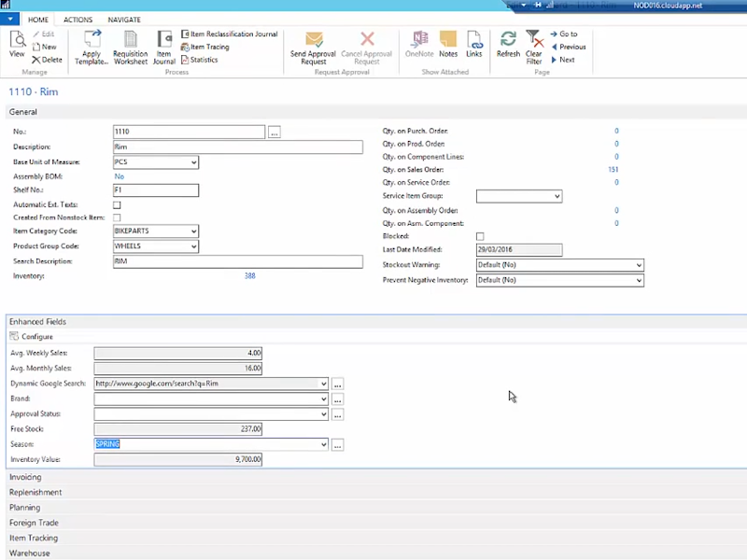747x560 pixels.
Task: Go to the Previous item
Action: (569, 47)
